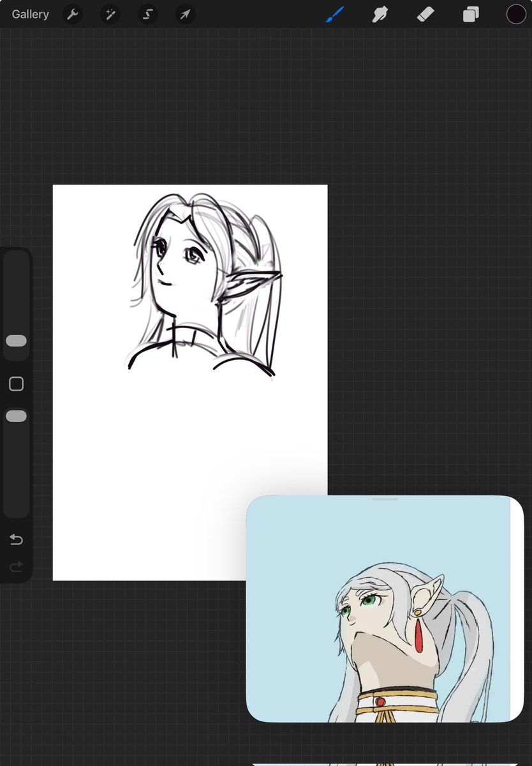This screenshot has height=766, width=532.
Task: Open the Adjustments panel via the magic wand
Action: point(110,13)
